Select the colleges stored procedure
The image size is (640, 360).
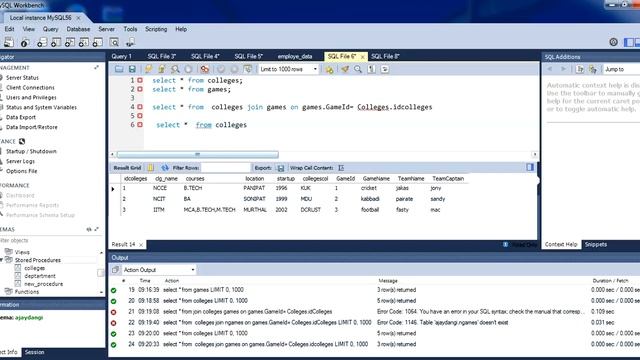tap(34, 268)
